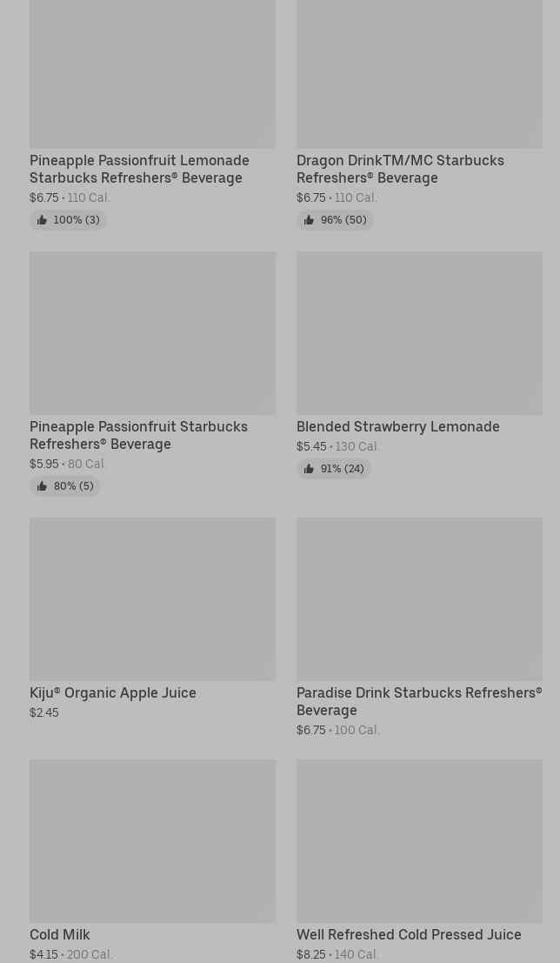The width and height of the screenshot is (560, 963).
Task: Open the Dragon Drink product image
Action: [419, 74]
